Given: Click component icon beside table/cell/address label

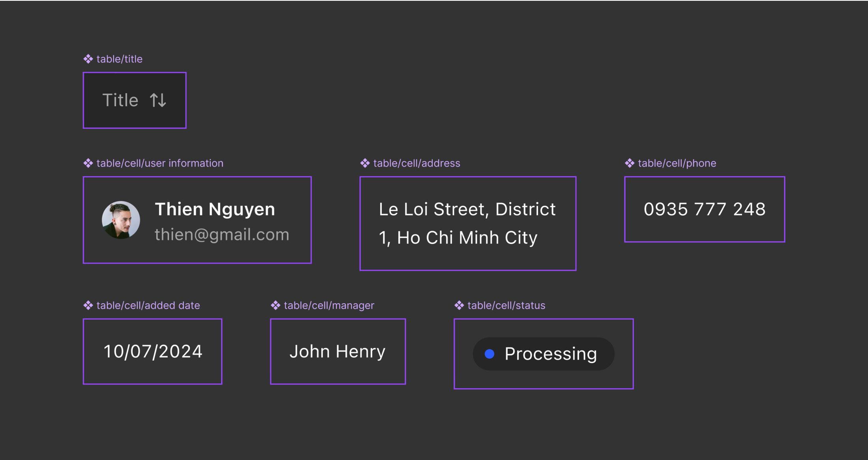Looking at the screenshot, I should tap(365, 163).
